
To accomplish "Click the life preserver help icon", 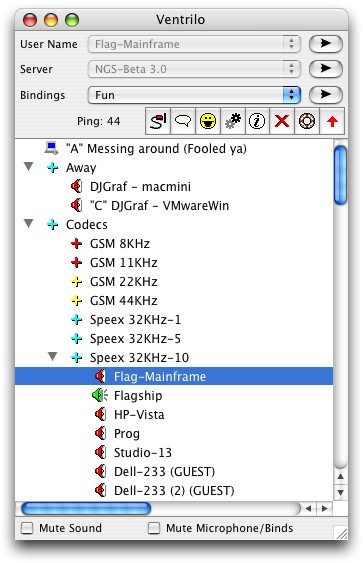I will (307, 121).
